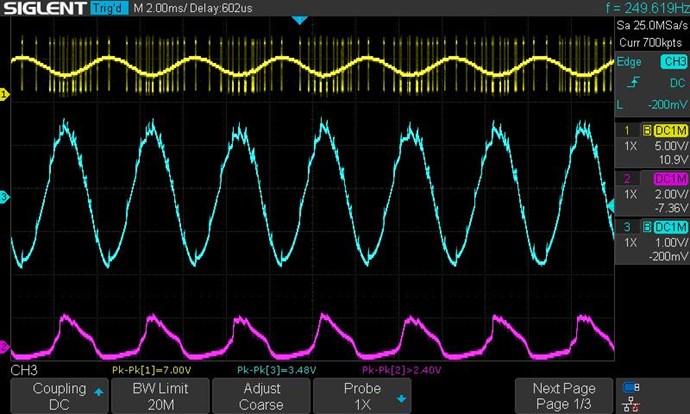The width and height of the screenshot is (690, 414).
Task: Click the Sa 25.0MSa/s sample rate text
Action: pos(652,26)
